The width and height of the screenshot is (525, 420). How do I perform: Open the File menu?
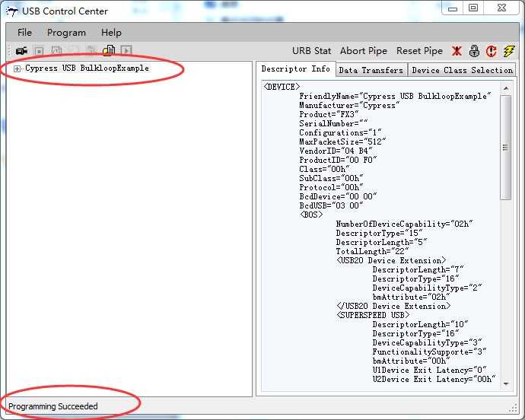[x=24, y=33]
